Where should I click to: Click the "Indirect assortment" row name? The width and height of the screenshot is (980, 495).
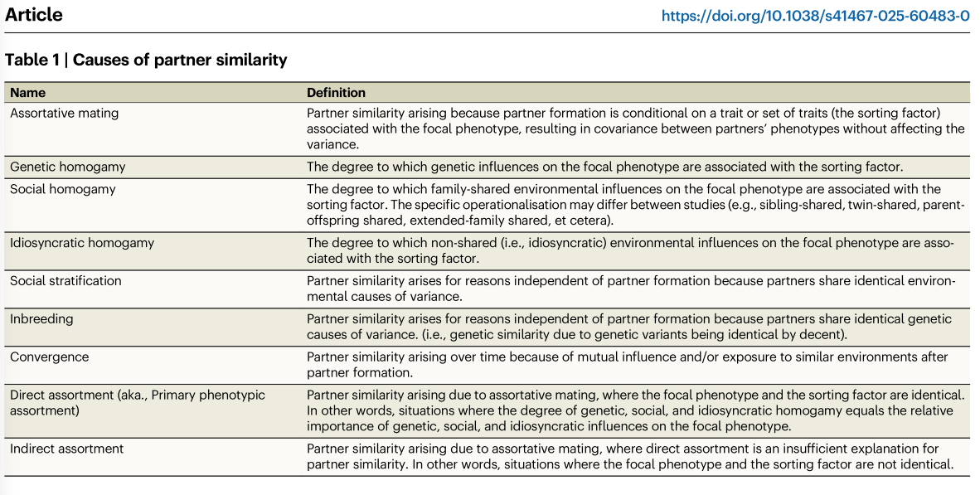click(x=66, y=449)
